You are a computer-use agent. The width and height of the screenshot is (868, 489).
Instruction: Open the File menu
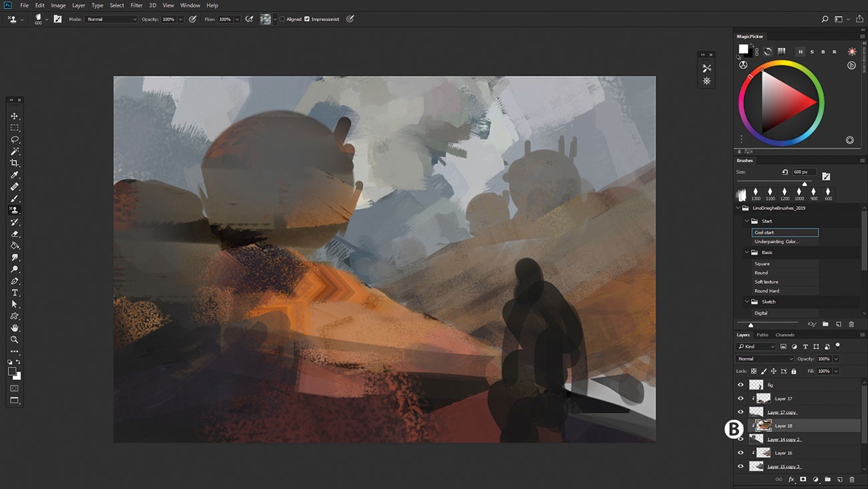click(x=24, y=5)
